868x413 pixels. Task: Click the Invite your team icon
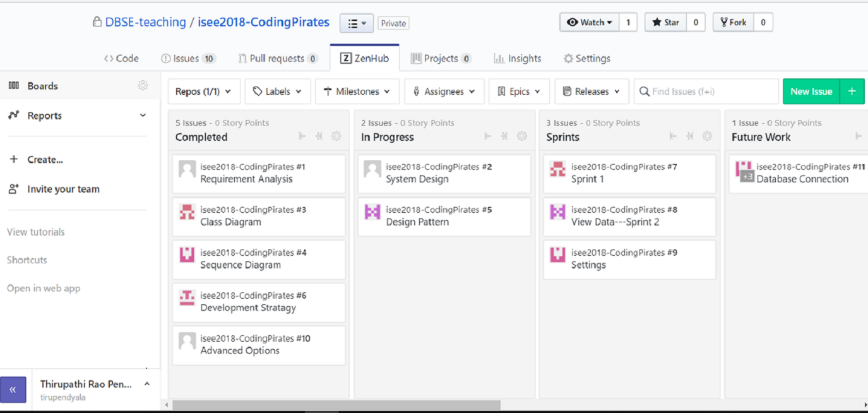pyautogui.click(x=13, y=189)
